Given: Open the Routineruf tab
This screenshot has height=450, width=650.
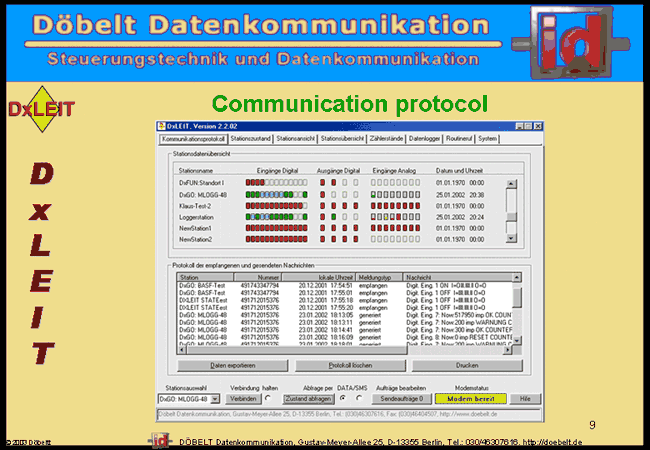Looking at the screenshot, I should pos(459,139).
